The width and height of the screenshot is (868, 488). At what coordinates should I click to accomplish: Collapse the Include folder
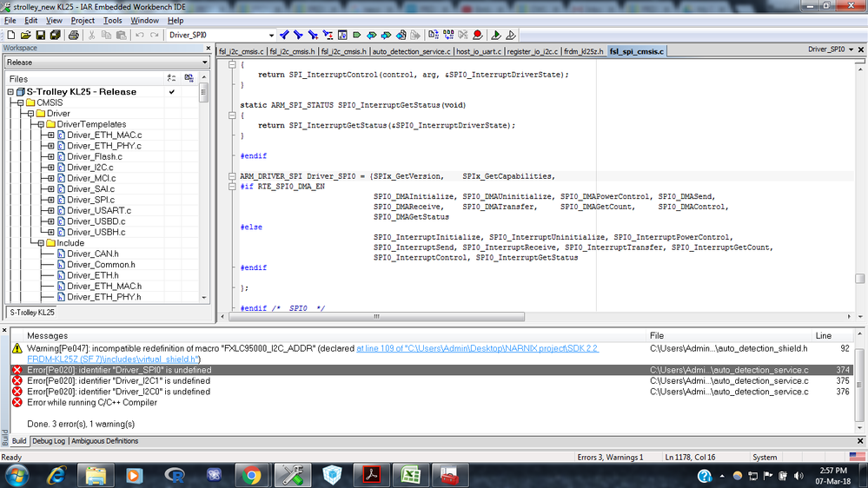pyautogui.click(x=41, y=243)
